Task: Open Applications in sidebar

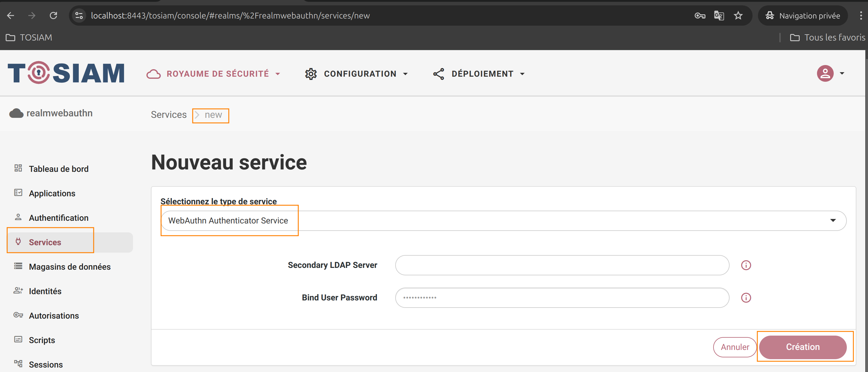Action: coord(52,193)
